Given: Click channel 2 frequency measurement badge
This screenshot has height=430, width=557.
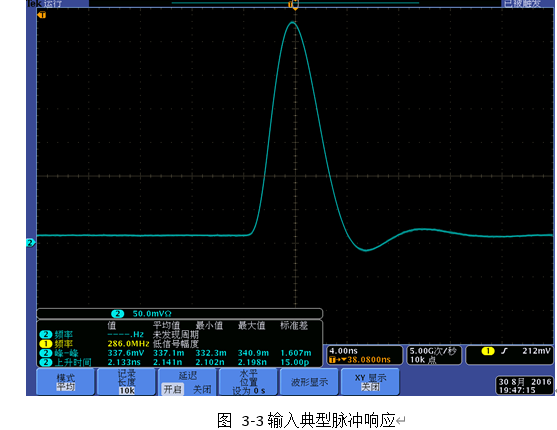Looking at the screenshot, I should click(x=45, y=334).
